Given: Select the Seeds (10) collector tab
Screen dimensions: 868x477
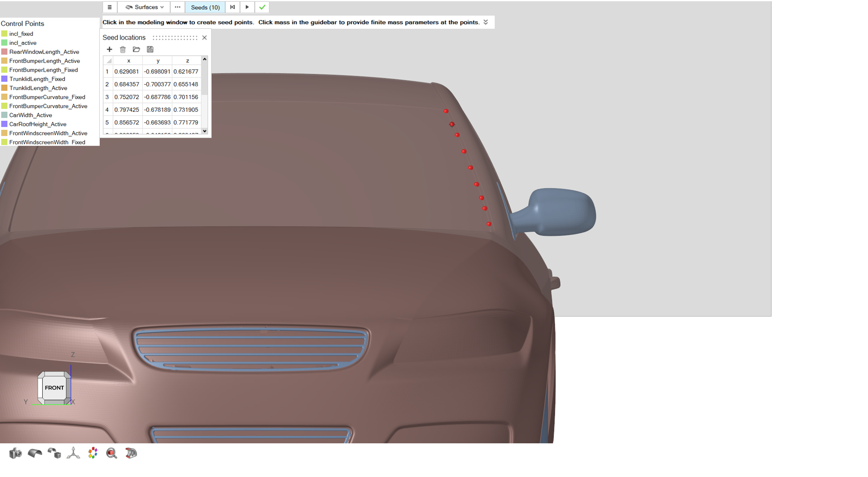Looking at the screenshot, I should pyautogui.click(x=205, y=7).
